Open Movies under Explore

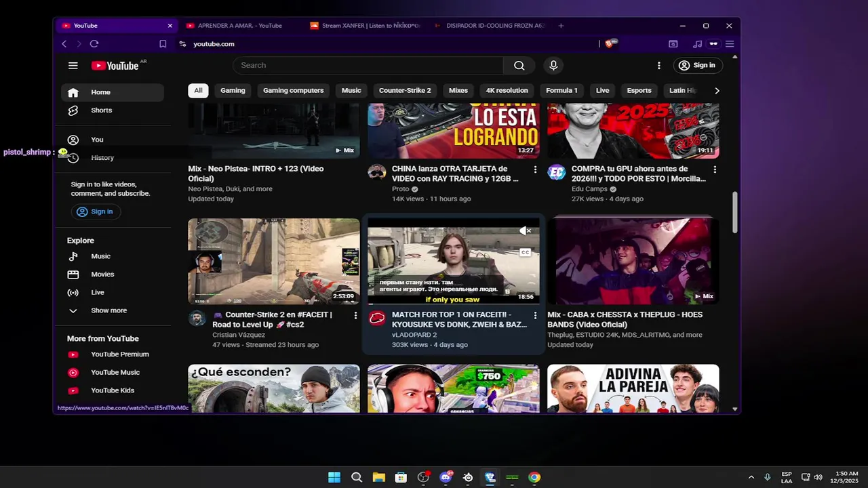113,274
